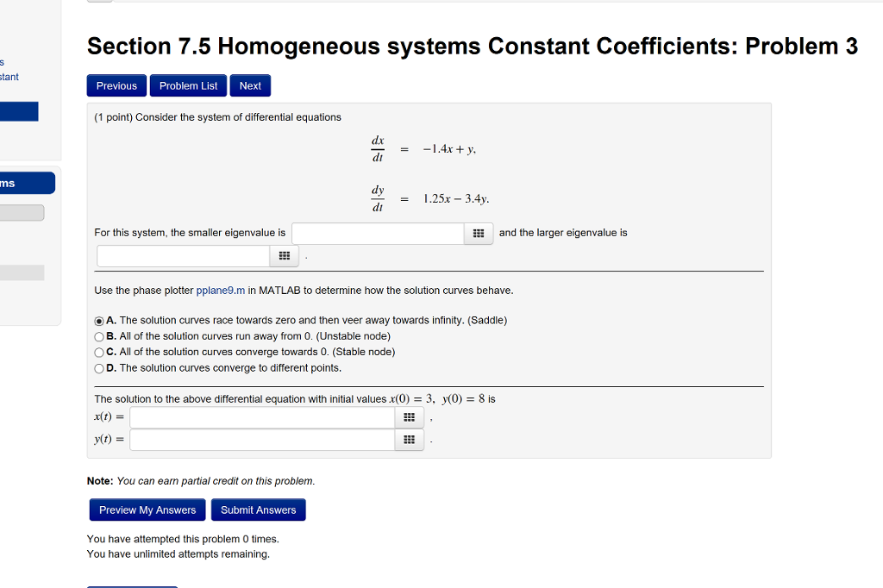Open the equation editor icon beside x(t)
Screen dimensions: 883x588
[409, 417]
